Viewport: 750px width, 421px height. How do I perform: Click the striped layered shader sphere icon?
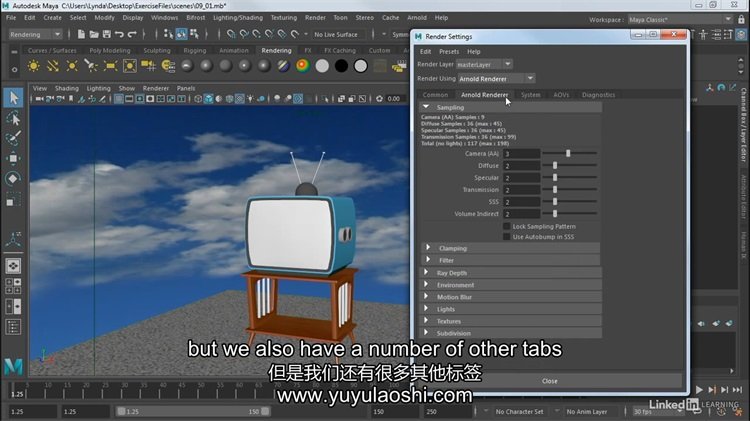point(284,66)
